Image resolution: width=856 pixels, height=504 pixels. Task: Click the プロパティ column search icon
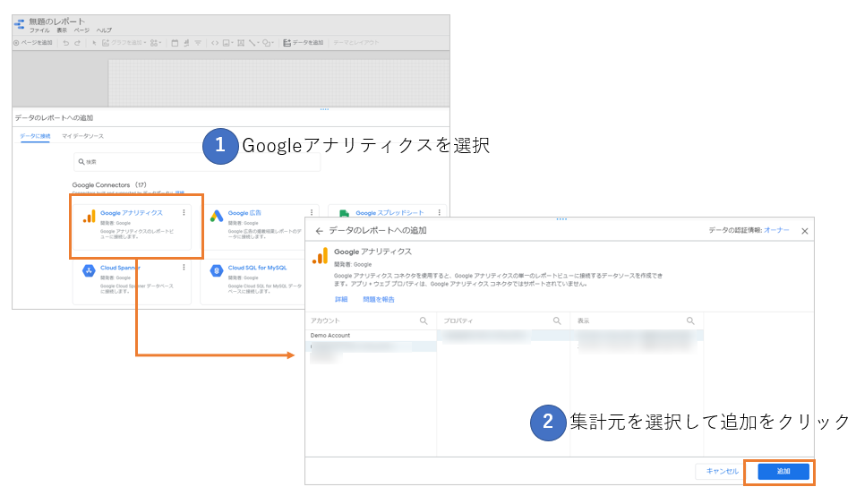(557, 320)
